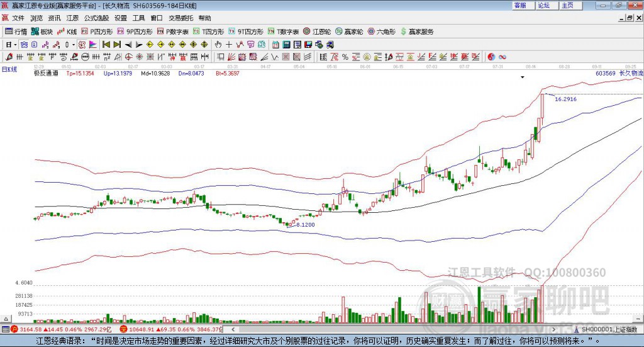Click the 16.2916 high price marker

click(565, 99)
